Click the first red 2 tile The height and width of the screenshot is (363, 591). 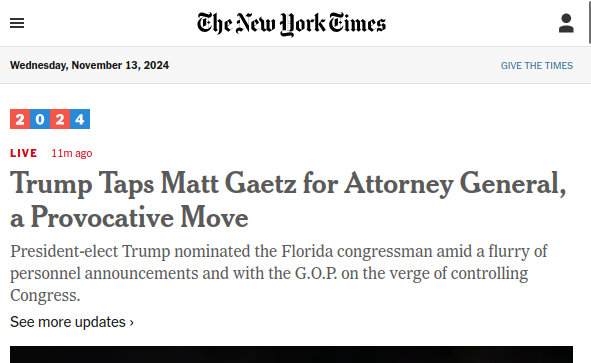point(20,119)
